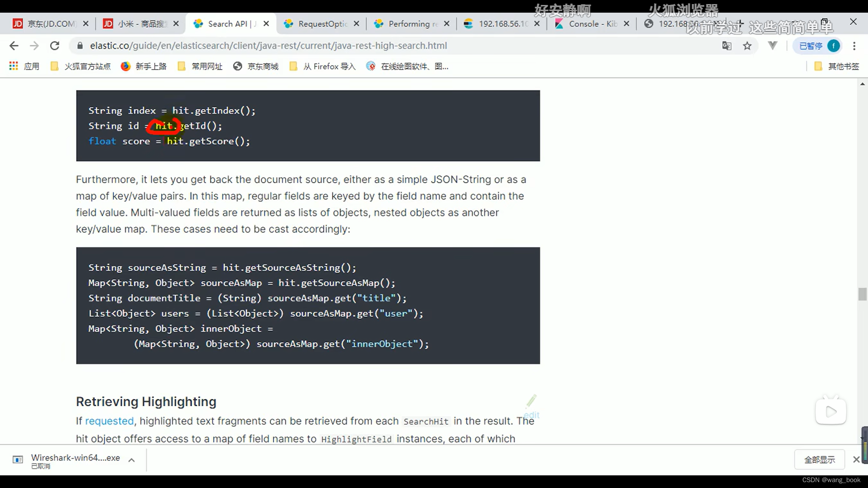Close the downloads bar

click(856, 460)
